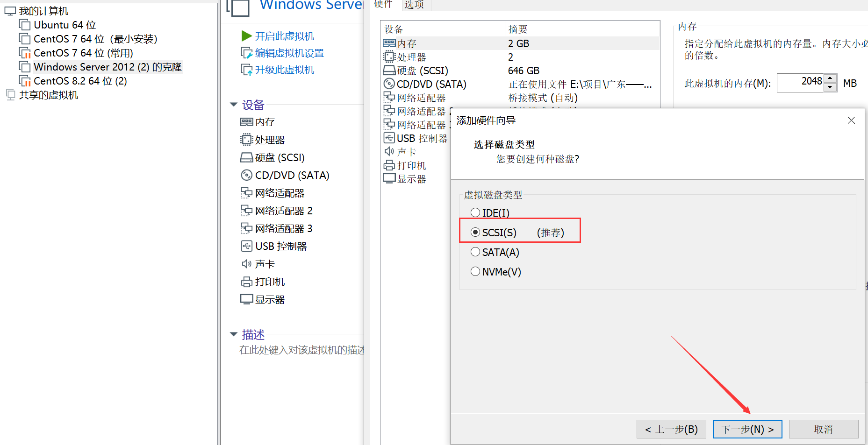This screenshot has height=445, width=868.
Task: Click the 硬盘 (SCSI) disk icon in summary devices
Action: tap(247, 157)
